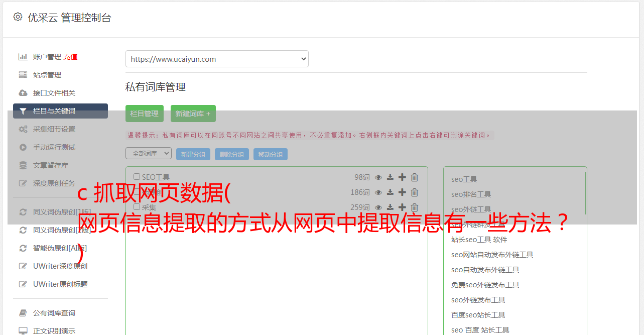Select keyword 'seo工具' in right list
Viewport: 644px width, 335px height.
(464, 179)
